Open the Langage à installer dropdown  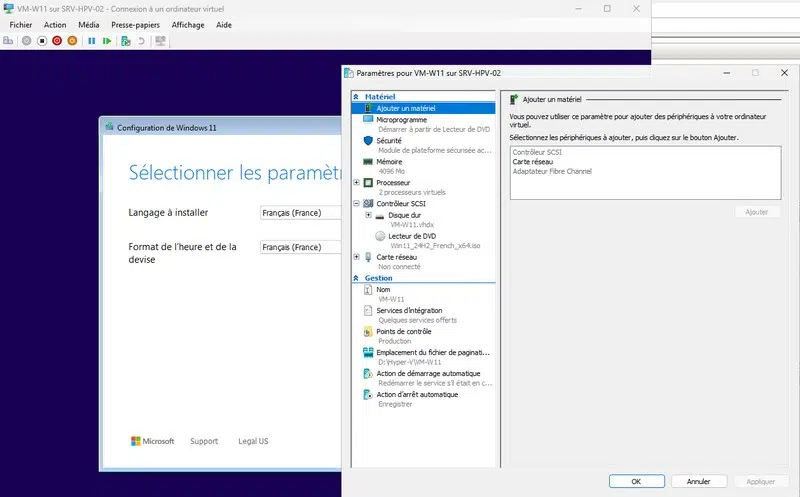[x=300, y=213]
